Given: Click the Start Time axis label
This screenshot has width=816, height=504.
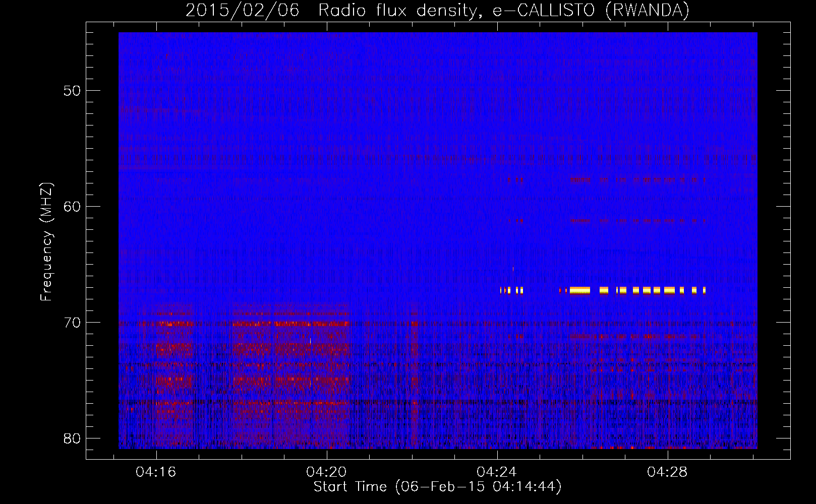Looking at the screenshot, I should (x=437, y=487).
